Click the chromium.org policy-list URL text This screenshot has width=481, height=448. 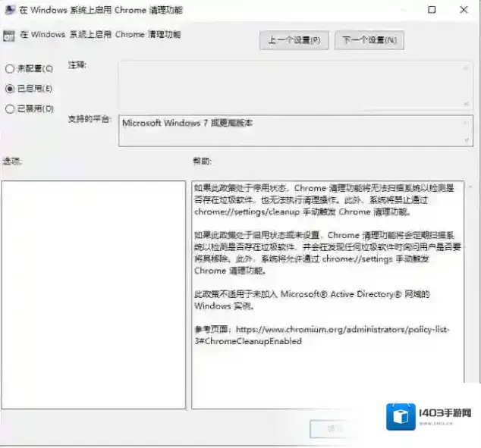pyautogui.click(x=343, y=330)
